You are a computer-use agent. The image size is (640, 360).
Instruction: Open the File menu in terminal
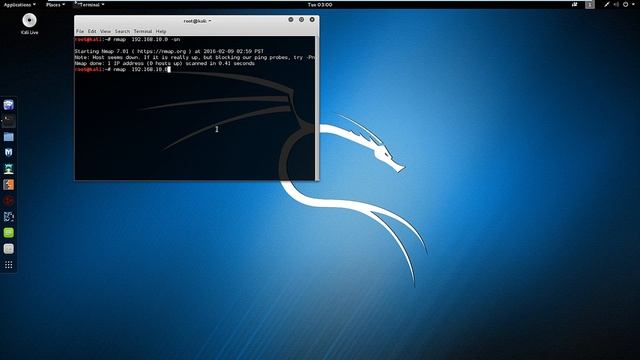tap(80, 31)
